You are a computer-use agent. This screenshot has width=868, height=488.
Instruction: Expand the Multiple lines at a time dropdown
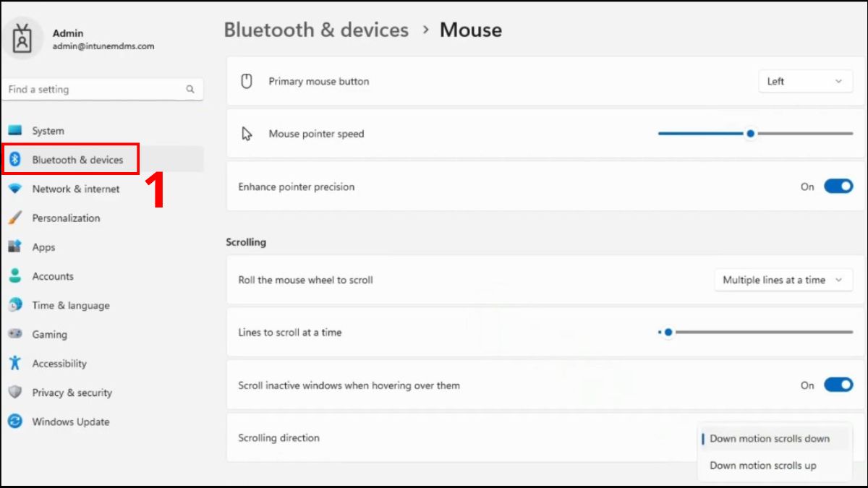(783, 280)
